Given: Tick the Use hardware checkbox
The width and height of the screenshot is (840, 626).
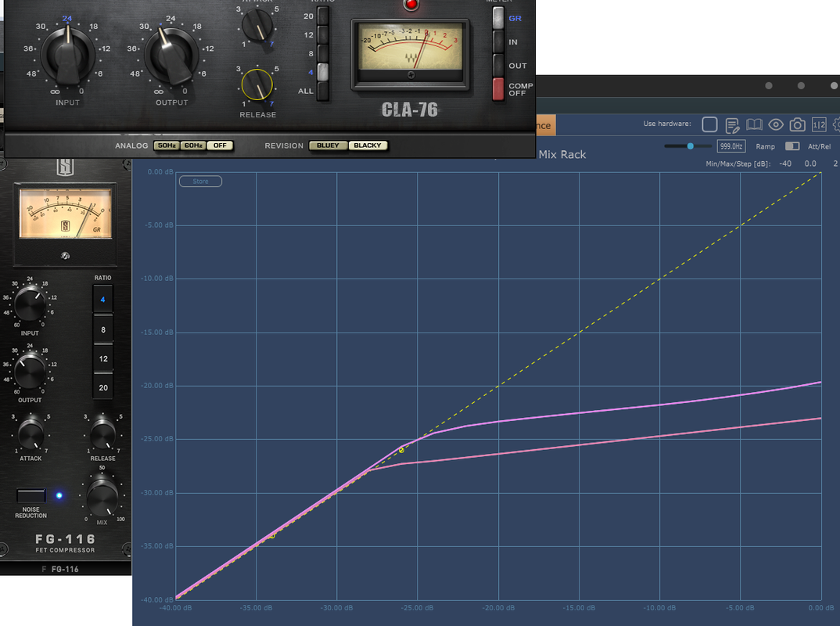Looking at the screenshot, I should tap(709, 124).
